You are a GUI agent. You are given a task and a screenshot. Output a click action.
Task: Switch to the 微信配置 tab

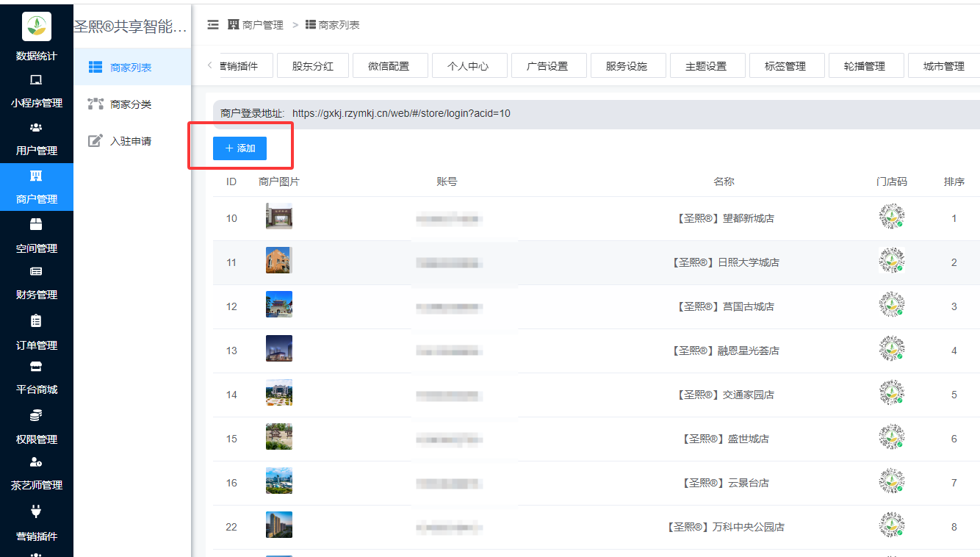389,66
